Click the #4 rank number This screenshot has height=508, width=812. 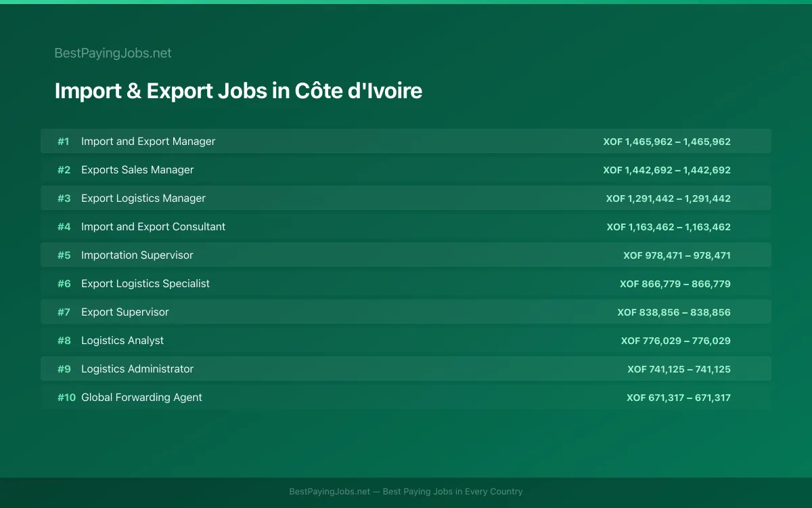tap(64, 227)
